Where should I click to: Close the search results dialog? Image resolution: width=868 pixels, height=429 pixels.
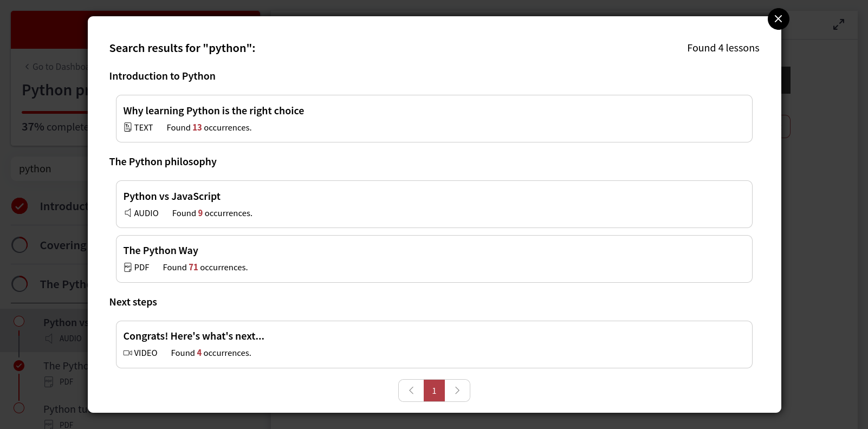click(778, 18)
